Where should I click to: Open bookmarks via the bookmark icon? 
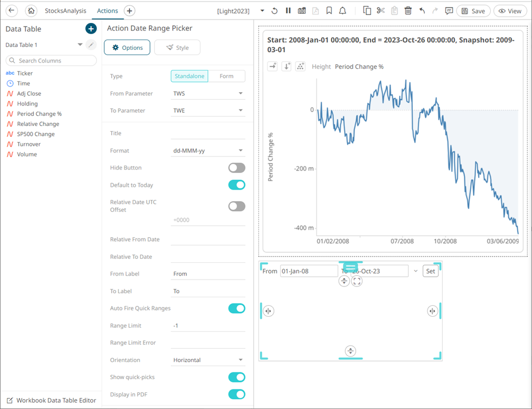[x=329, y=11]
